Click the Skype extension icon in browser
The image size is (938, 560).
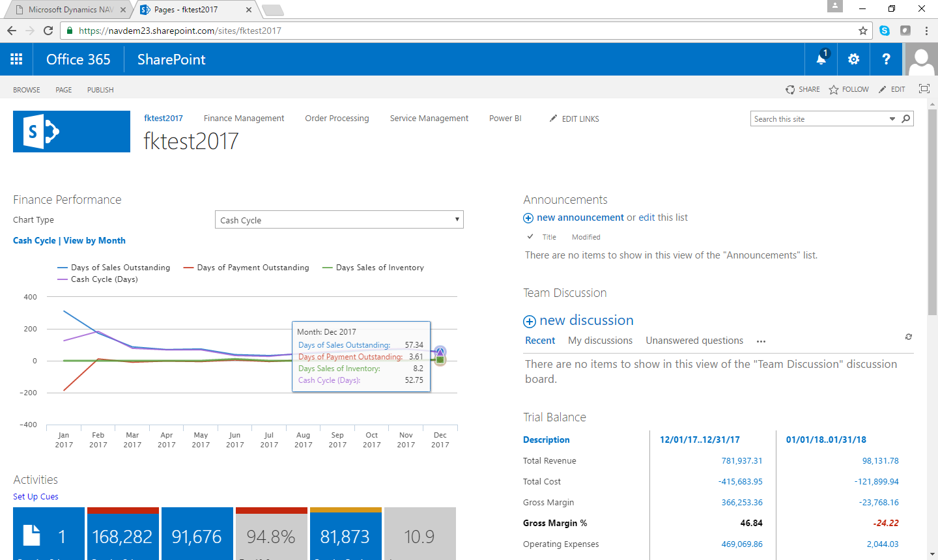pyautogui.click(x=884, y=31)
